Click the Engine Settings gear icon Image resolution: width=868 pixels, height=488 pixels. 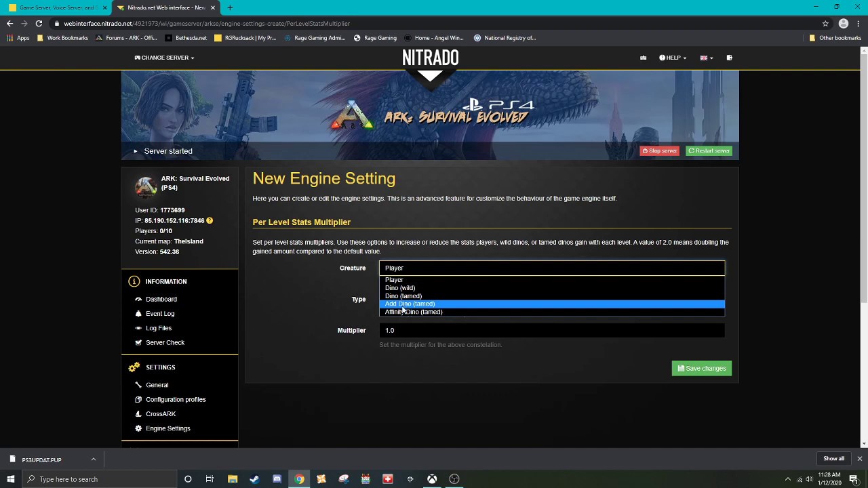click(x=138, y=428)
